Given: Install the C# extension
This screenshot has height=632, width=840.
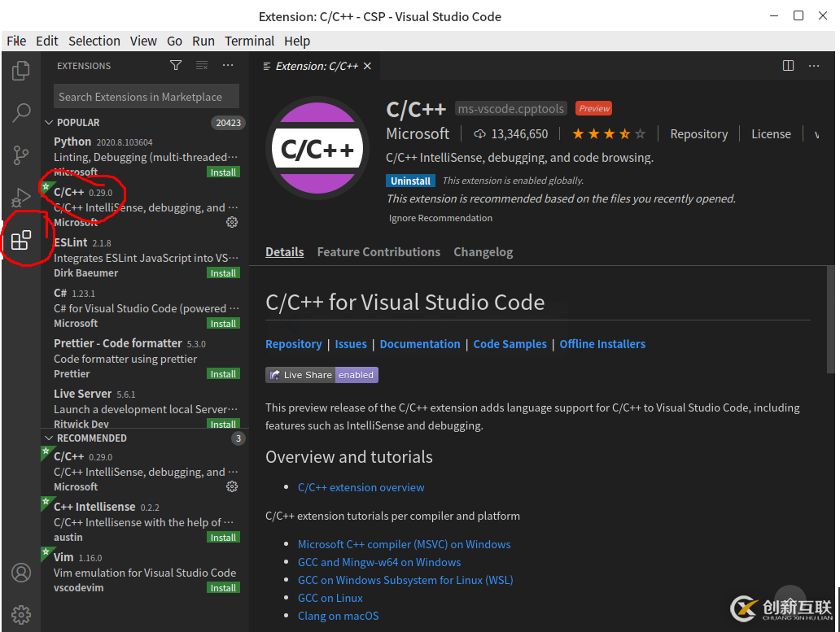Looking at the screenshot, I should click(x=223, y=323).
